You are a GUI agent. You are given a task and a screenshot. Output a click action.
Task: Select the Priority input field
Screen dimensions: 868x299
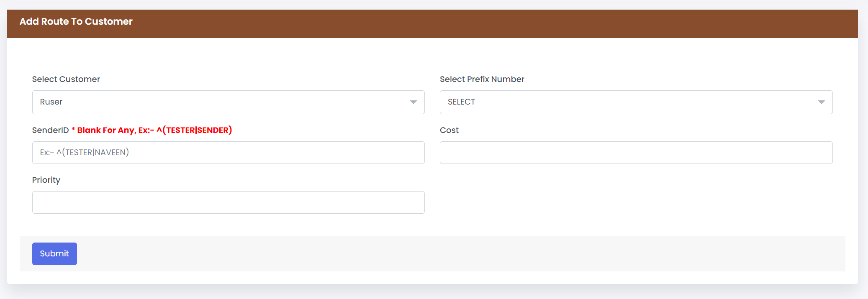click(228, 202)
